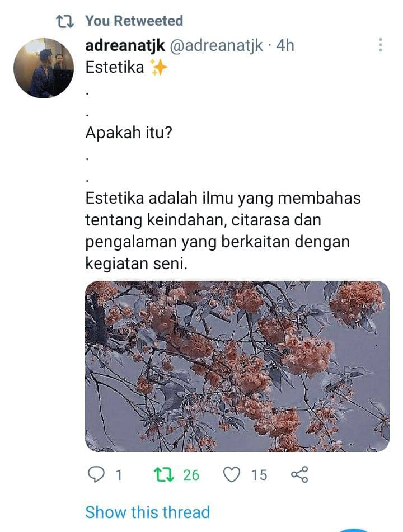
Task: Open the tweet's three-dot more options menu
Action: click(x=380, y=45)
